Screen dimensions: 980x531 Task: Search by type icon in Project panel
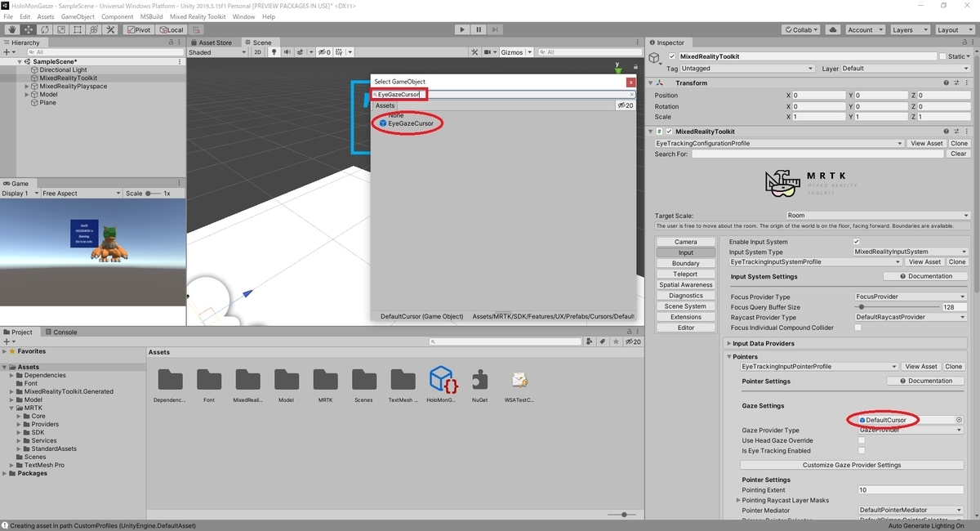point(590,341)
